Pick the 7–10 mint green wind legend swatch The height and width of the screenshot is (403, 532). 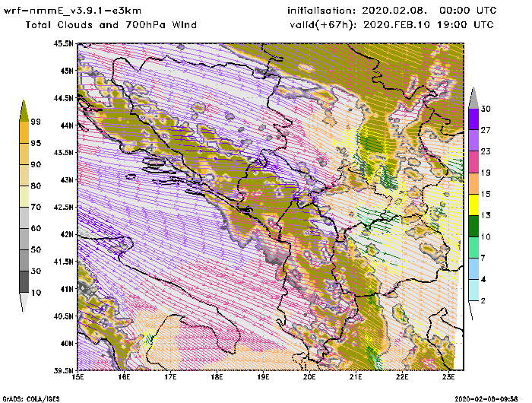473,248
